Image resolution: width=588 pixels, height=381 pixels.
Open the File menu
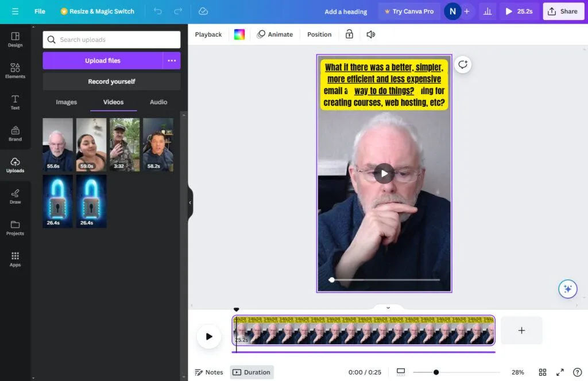tap(39, 11)
